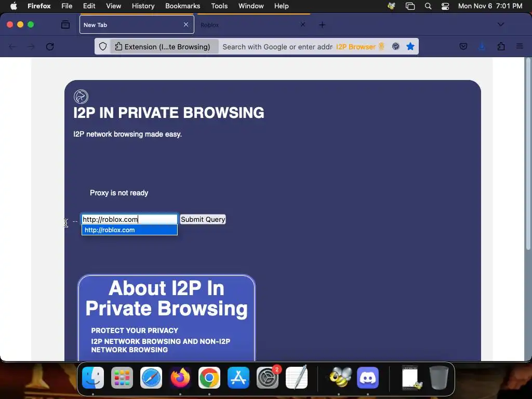
Task: Open the File menu
Action: click(67, 6)
